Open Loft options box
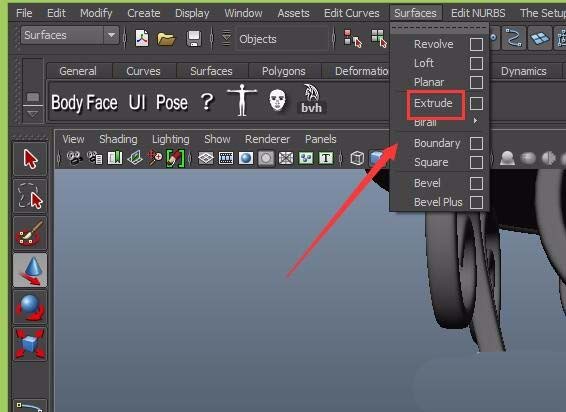The image size is (566, 412). [x=476, y=64]
